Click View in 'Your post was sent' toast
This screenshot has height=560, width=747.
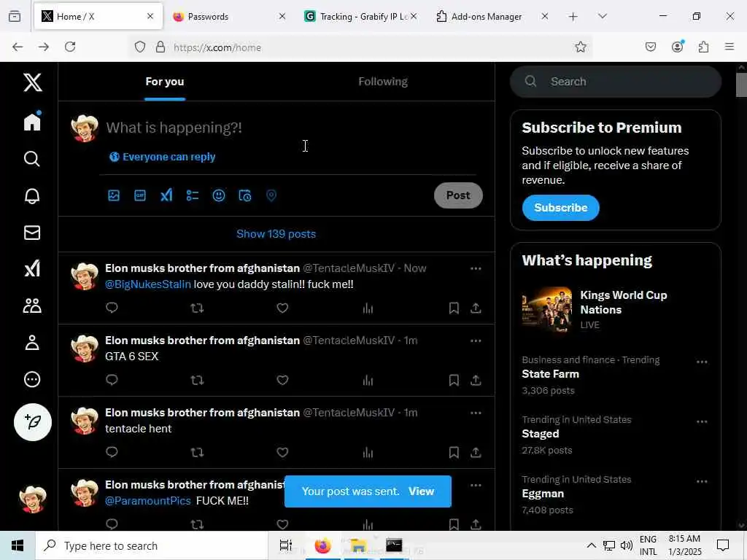tap(421, 491)
